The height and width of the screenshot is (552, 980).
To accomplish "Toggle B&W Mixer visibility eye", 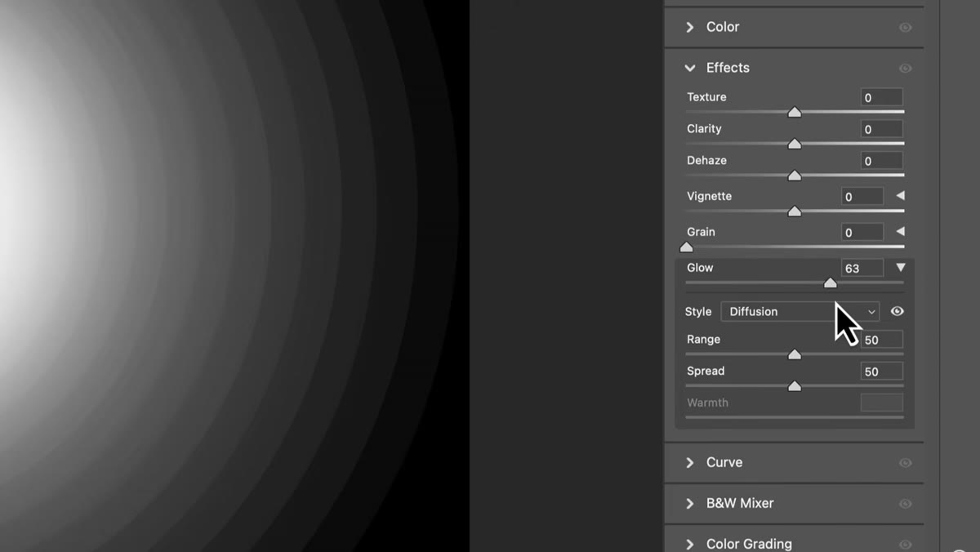I will (x=905, y=504).
